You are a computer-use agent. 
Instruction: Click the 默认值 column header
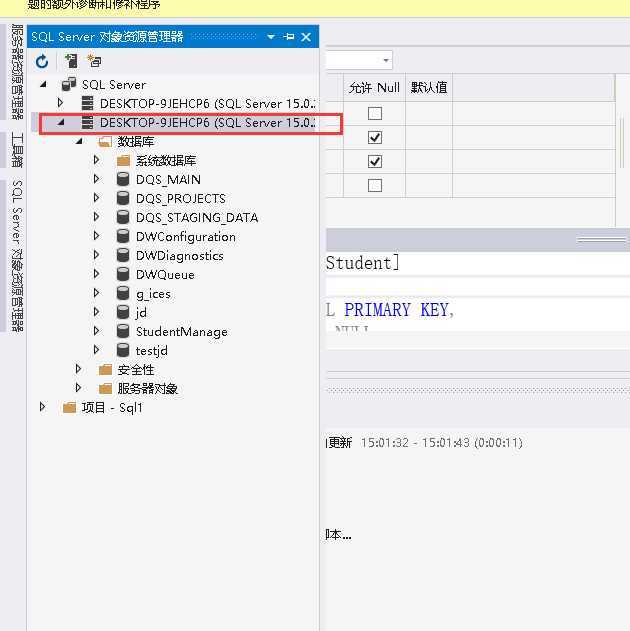(x=429, y=87)
